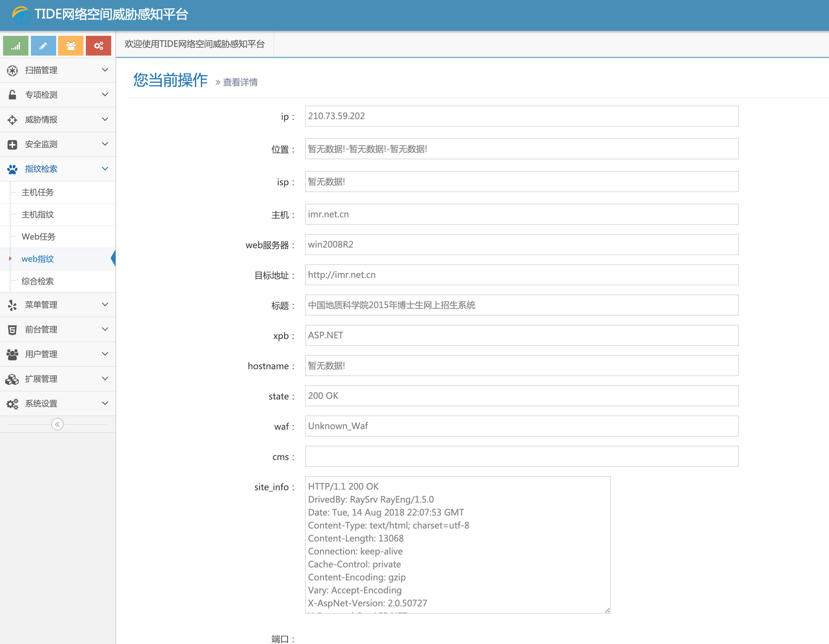Expand the 安全监测 menu chevron
The image size is (829, 644).
(x=105, y=144)
